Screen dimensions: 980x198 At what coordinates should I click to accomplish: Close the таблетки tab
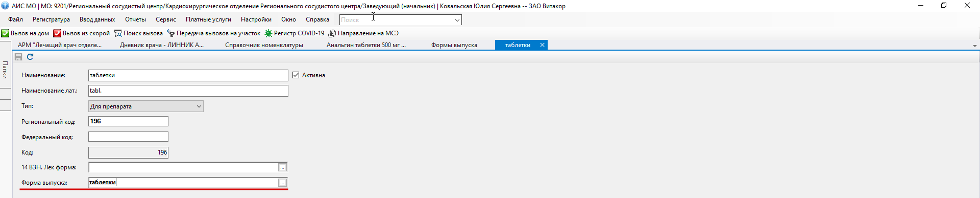click(542, 45)
